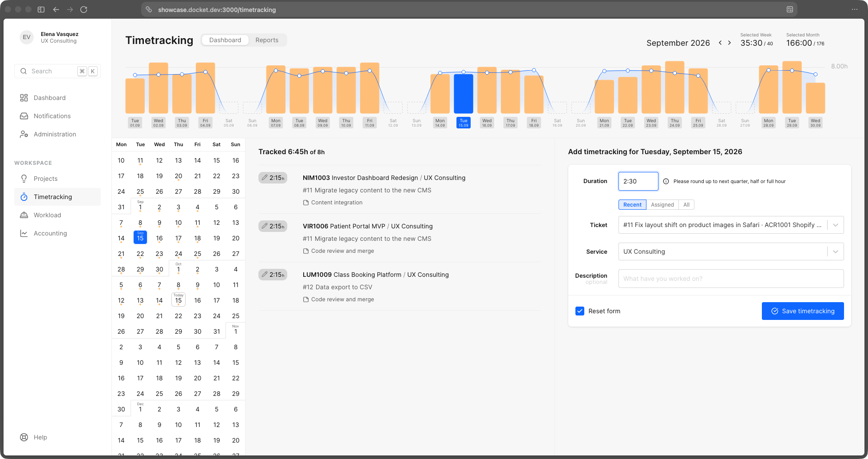Open the Notifications inbox icon

(x=24, y=116)
